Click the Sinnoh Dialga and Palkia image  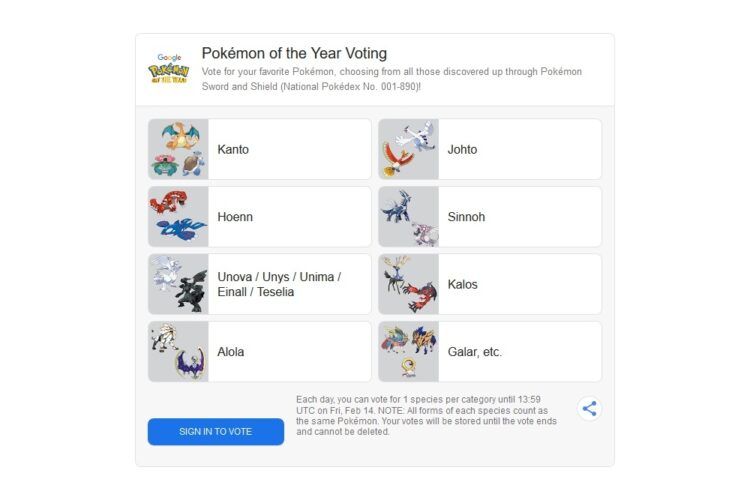[409, 217]
